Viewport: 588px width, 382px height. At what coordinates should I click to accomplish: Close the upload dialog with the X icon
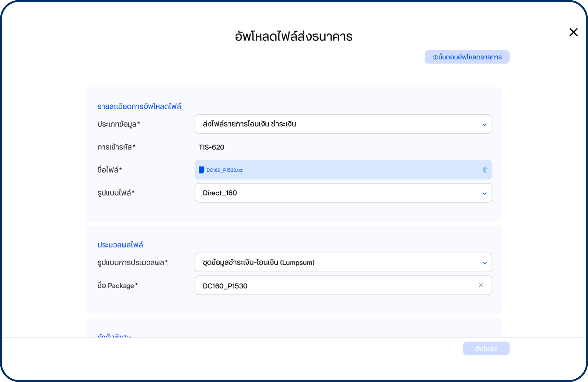(x=573, y=32)
